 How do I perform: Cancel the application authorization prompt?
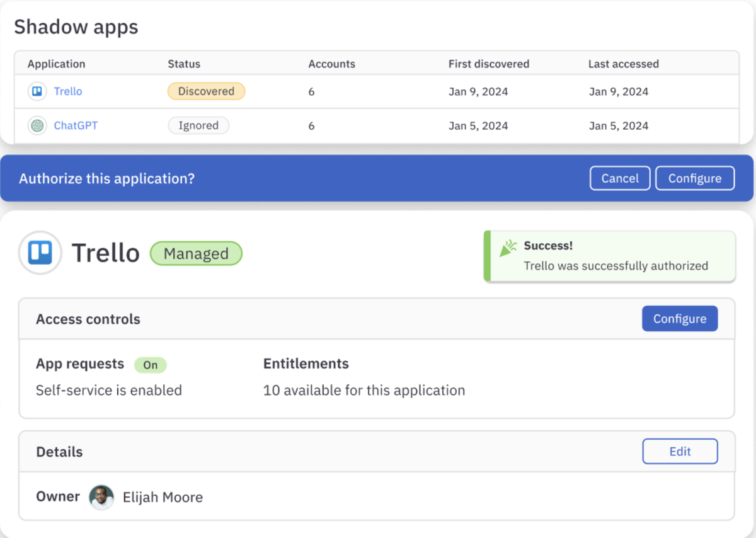tap(619, 178)
